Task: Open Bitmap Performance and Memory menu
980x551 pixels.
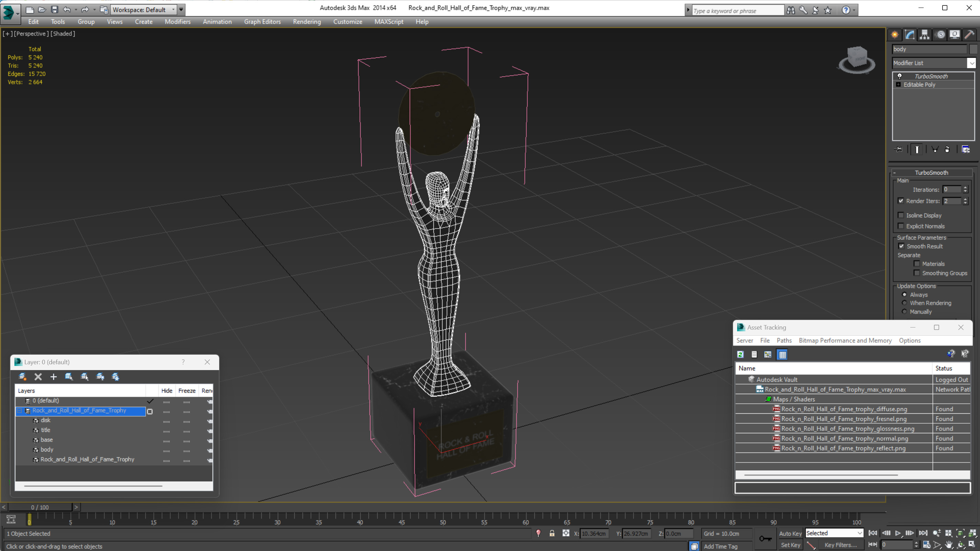Action: click(x=845, y=340)
